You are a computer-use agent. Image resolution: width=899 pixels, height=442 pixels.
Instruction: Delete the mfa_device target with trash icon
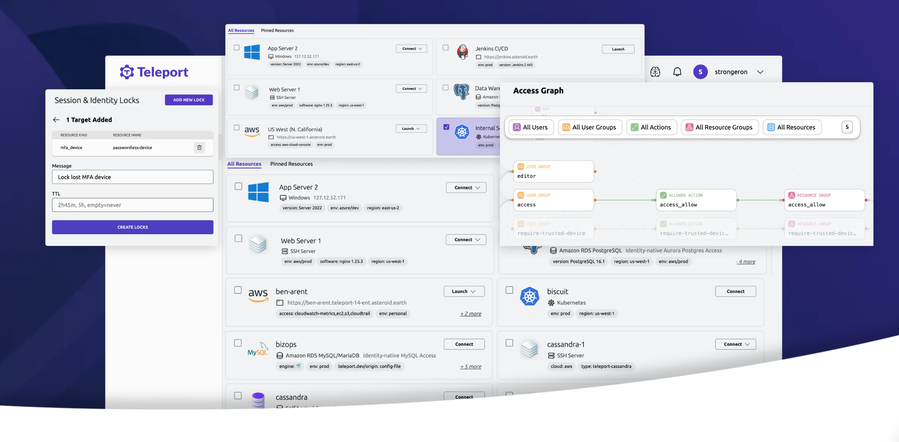click(x=199, y=147)
